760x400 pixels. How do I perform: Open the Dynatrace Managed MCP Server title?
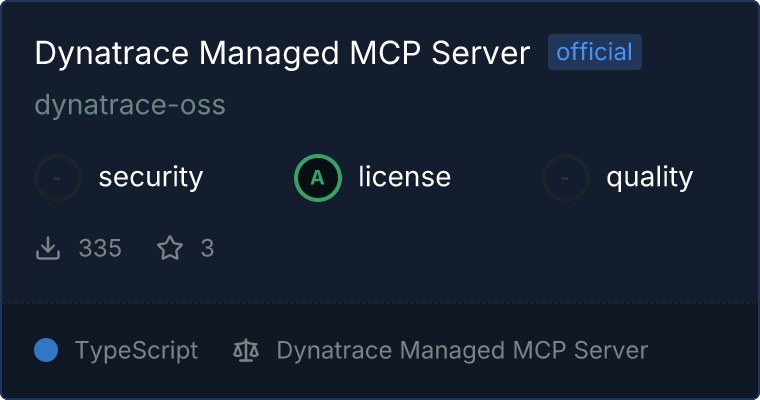(282, 53)
